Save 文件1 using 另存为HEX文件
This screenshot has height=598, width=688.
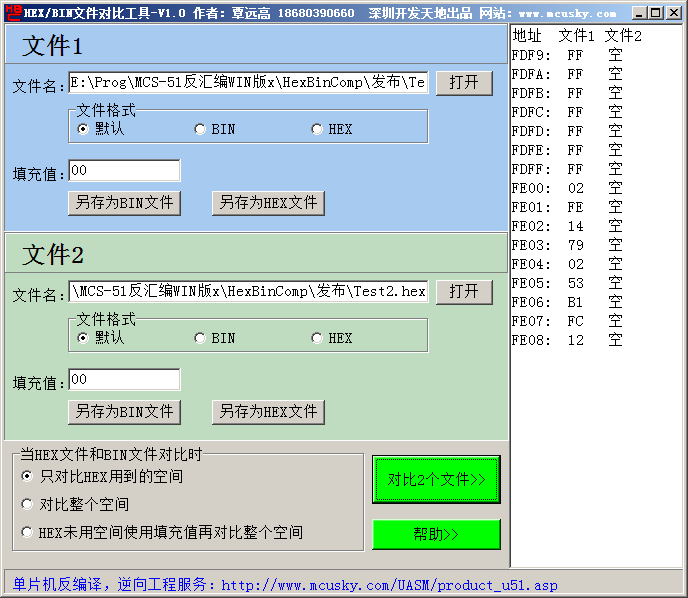268,203
